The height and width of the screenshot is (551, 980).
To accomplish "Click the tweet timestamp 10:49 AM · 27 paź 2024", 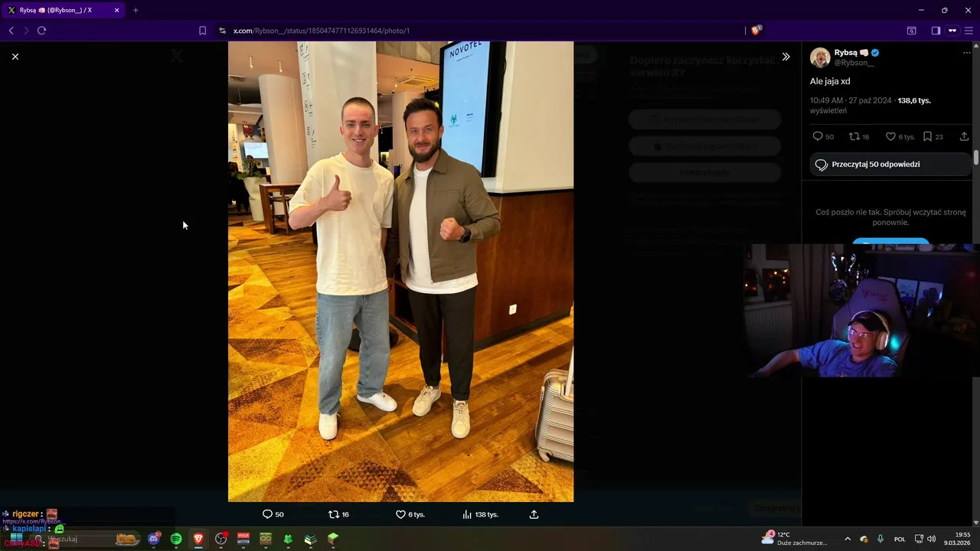I will pyautogui.click(x=851, y=100).
